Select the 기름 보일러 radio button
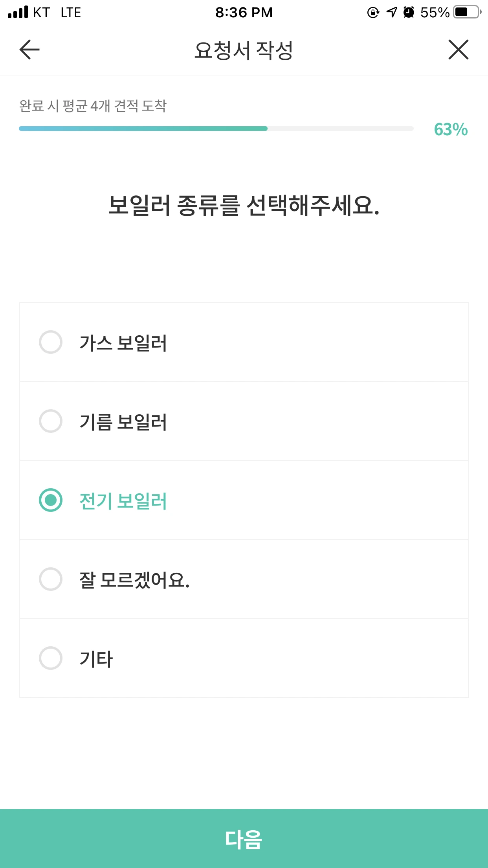This screenshot has width=488, height=868. (x=51, y=421)
